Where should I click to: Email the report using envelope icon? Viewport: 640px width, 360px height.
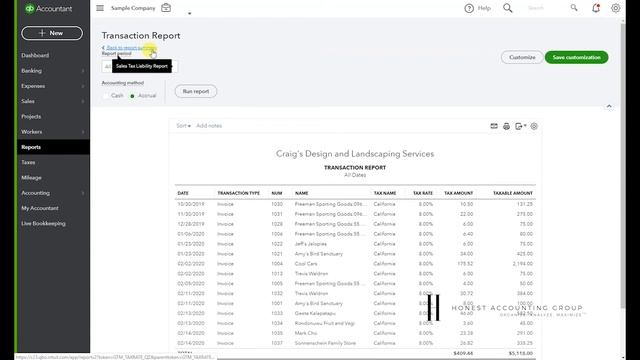[x=494, y=126]
